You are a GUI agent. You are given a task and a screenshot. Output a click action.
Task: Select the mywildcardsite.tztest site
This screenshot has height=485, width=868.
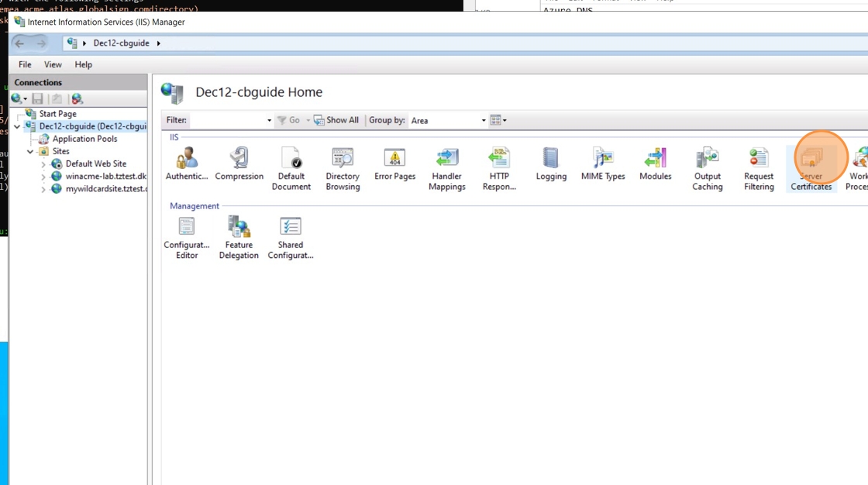pyautogui.click(x=106, y=189)
